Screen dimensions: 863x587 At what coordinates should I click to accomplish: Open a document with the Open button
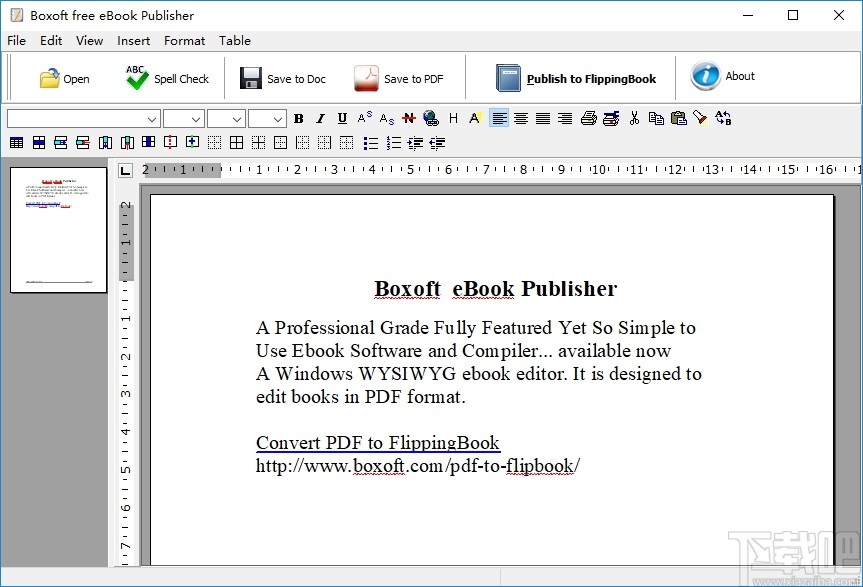click(x=64, y=77)
